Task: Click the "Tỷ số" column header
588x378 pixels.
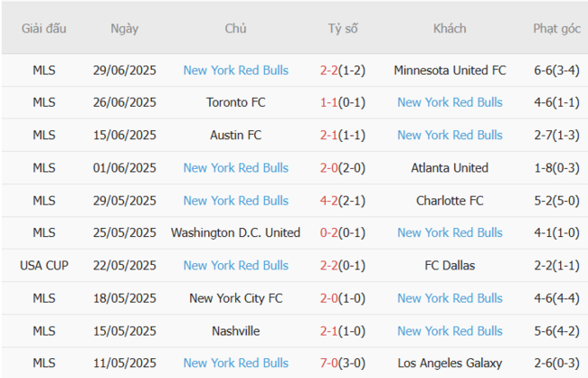Action: point(343,28)
